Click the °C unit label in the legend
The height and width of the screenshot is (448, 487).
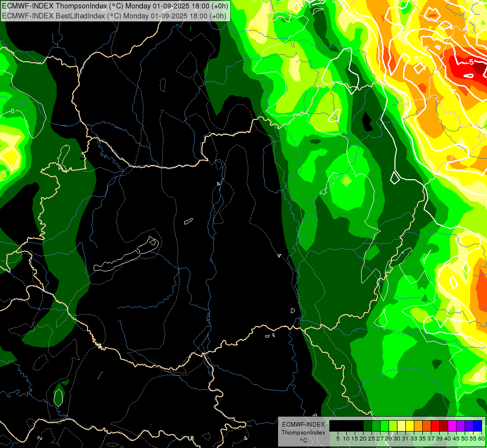tap(304, 441)
